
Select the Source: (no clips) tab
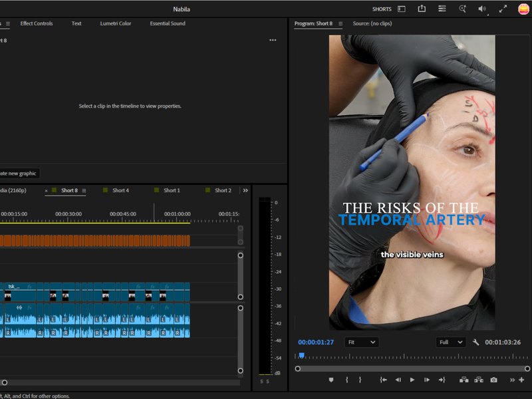372,23
